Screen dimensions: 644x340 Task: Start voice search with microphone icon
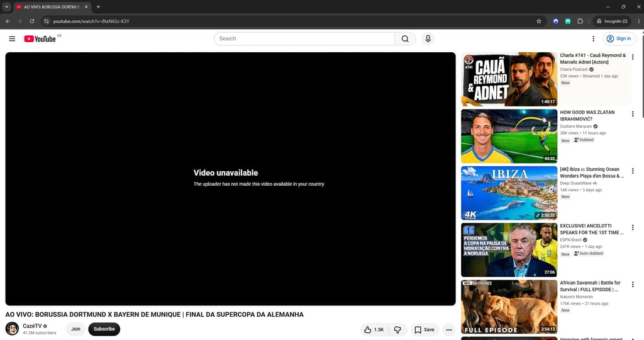pyautogui.click(x=428, y=38)
